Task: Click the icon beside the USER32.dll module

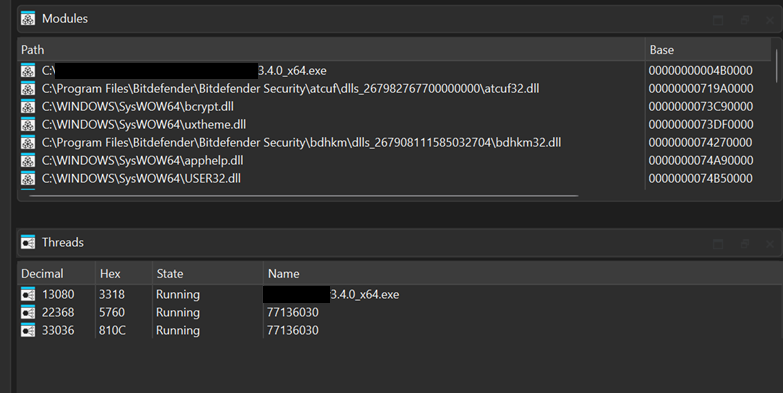Action: [x=28, y=178]
